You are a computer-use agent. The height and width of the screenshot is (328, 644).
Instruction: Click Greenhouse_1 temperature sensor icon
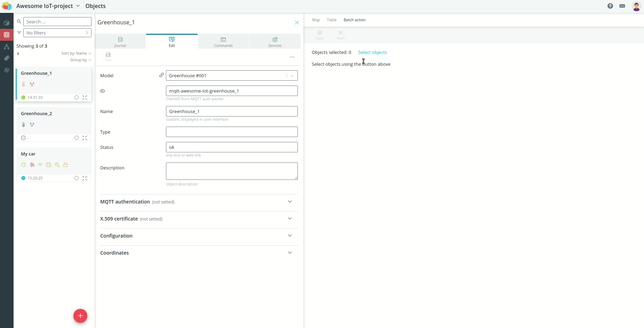point(23,84)
